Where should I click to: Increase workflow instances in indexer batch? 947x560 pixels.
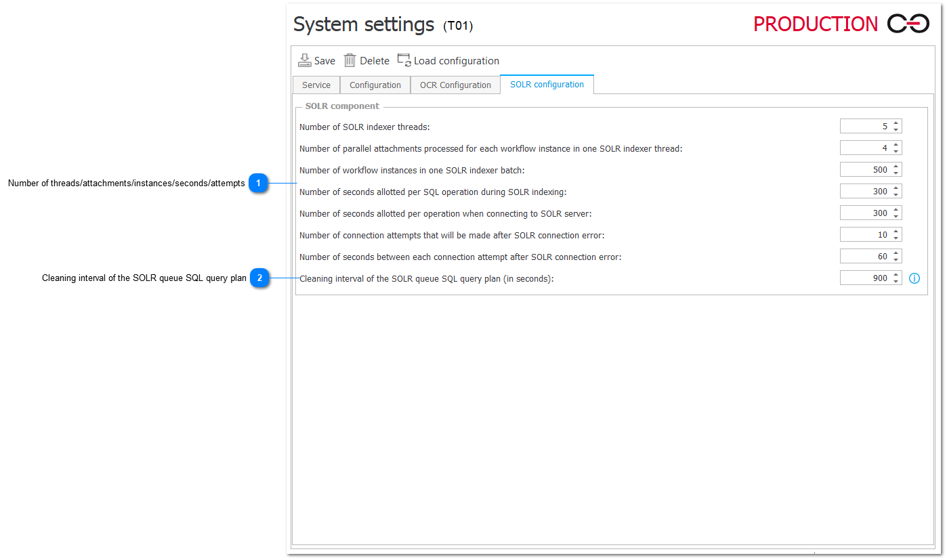pyautogui.click(x=896, y=167)
